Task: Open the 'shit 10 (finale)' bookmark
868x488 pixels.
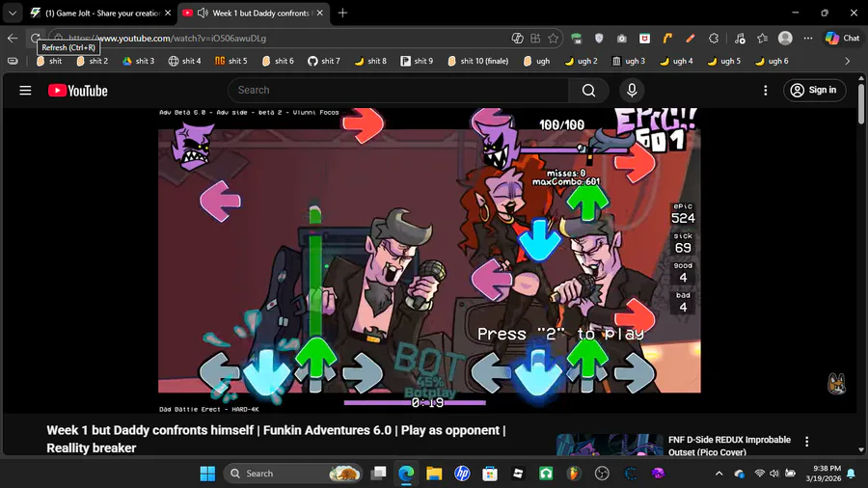Action: pyautogui.click(x=477, y=61)
